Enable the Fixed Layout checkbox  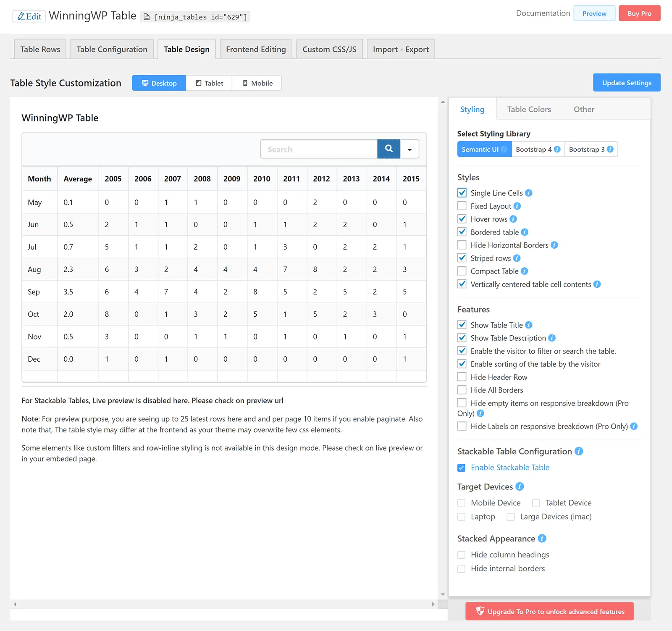click(462, 206)
